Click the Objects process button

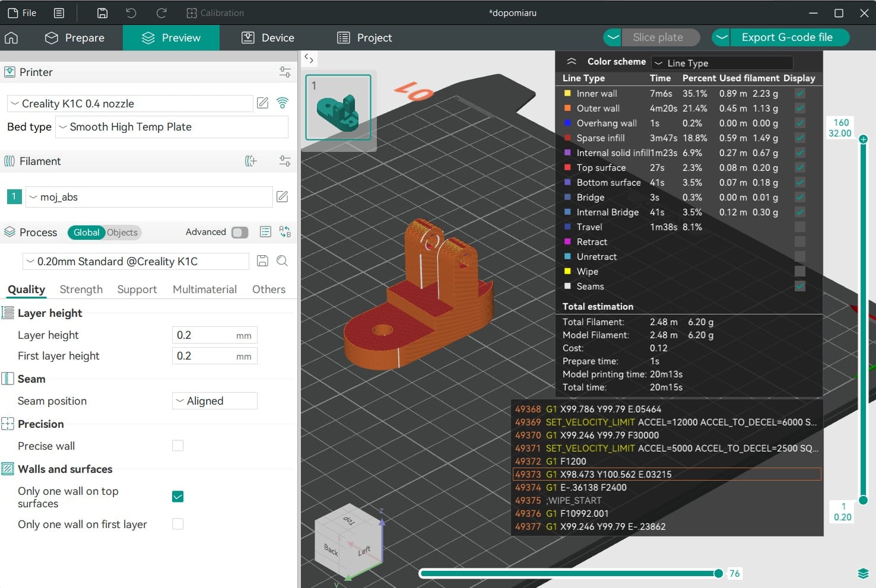122,233
